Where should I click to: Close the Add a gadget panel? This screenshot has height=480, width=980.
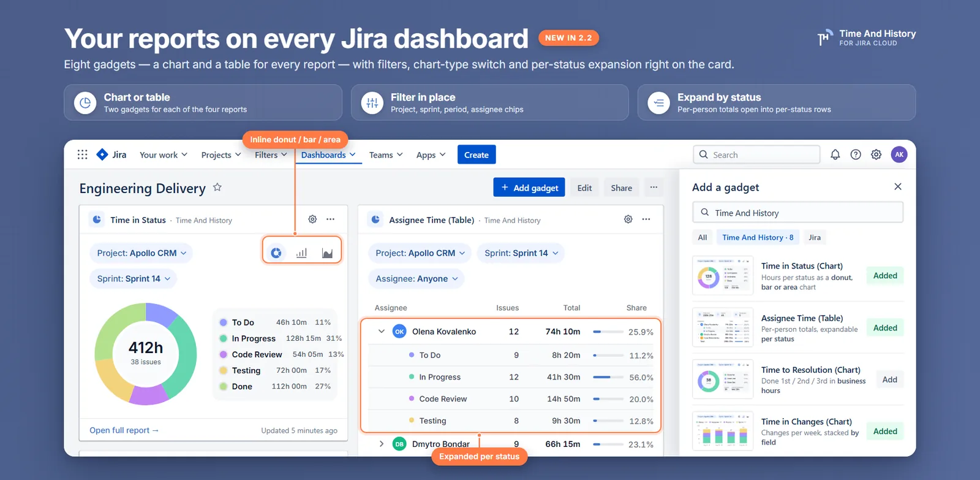(898, 186)
